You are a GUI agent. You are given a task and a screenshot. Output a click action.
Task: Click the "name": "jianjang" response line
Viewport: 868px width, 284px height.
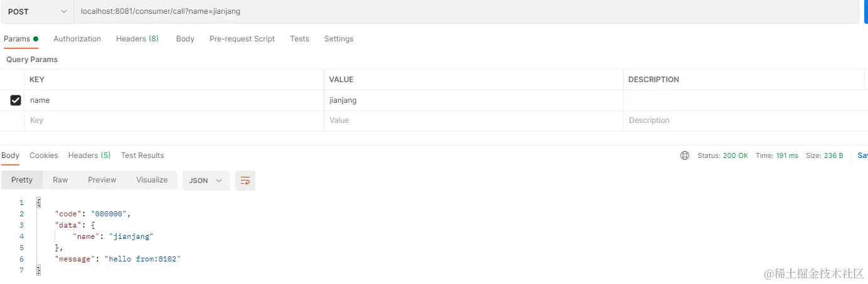pos(113,236)
